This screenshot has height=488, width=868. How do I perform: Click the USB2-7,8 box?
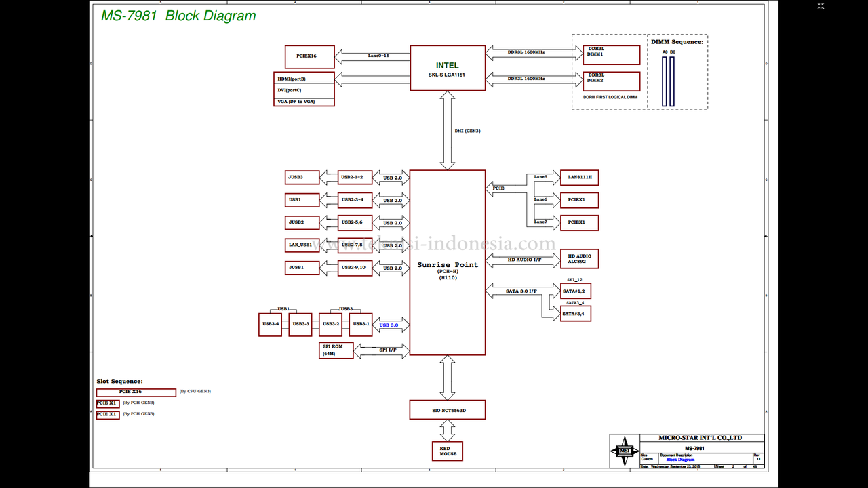[355, 245]
